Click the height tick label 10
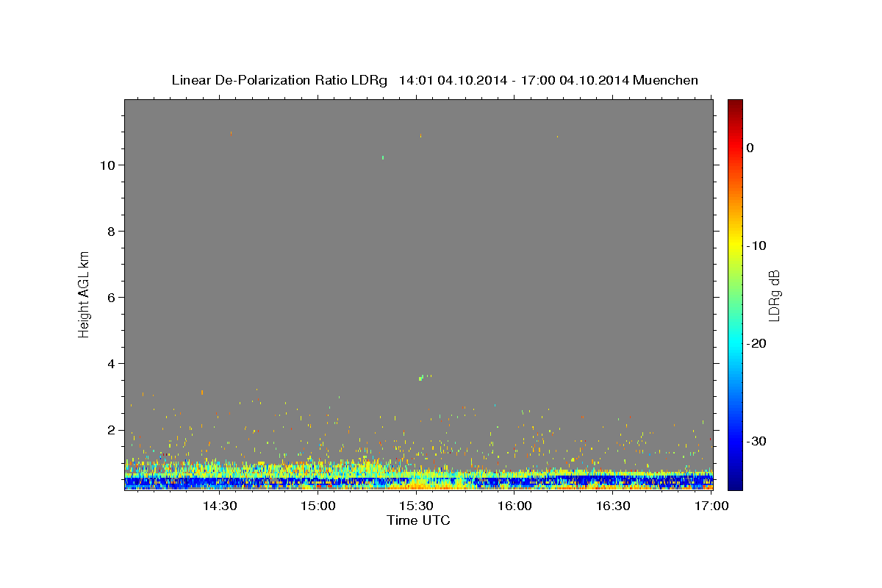The image size is (882, 588). [107, 165]
